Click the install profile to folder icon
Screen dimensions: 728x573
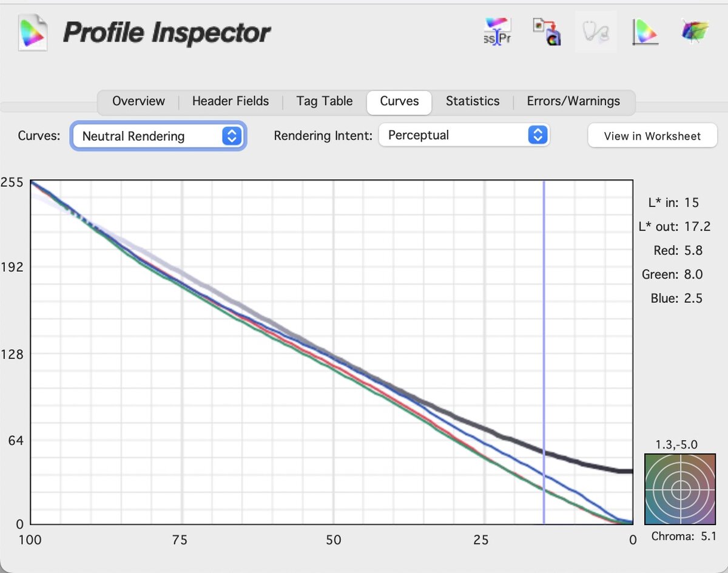(546, 32)
